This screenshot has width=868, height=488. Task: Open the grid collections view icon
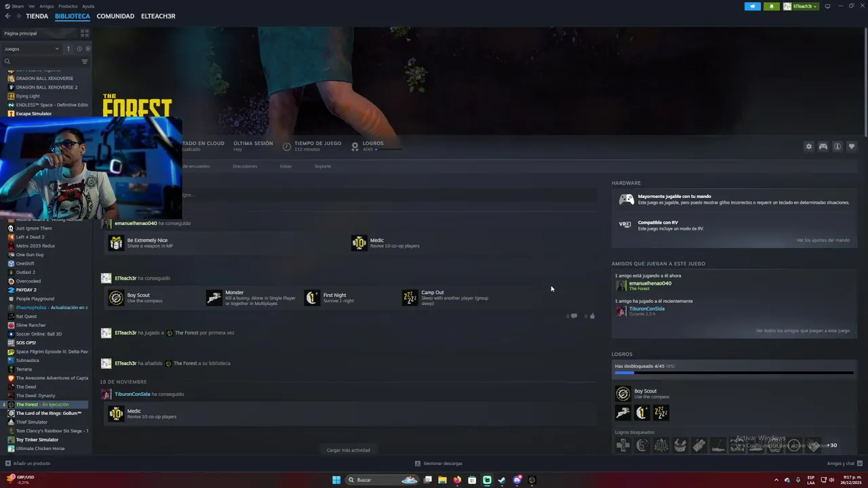[x=85, y=33]
